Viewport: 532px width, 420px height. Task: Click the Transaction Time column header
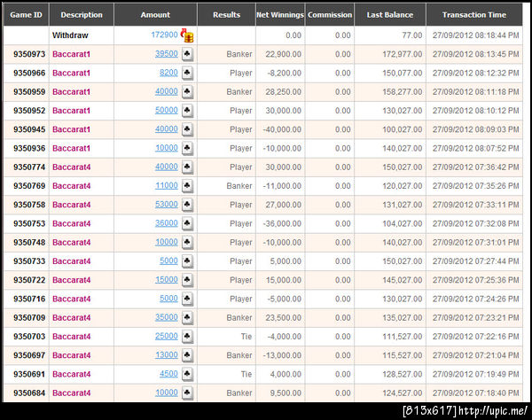[474, 15]
